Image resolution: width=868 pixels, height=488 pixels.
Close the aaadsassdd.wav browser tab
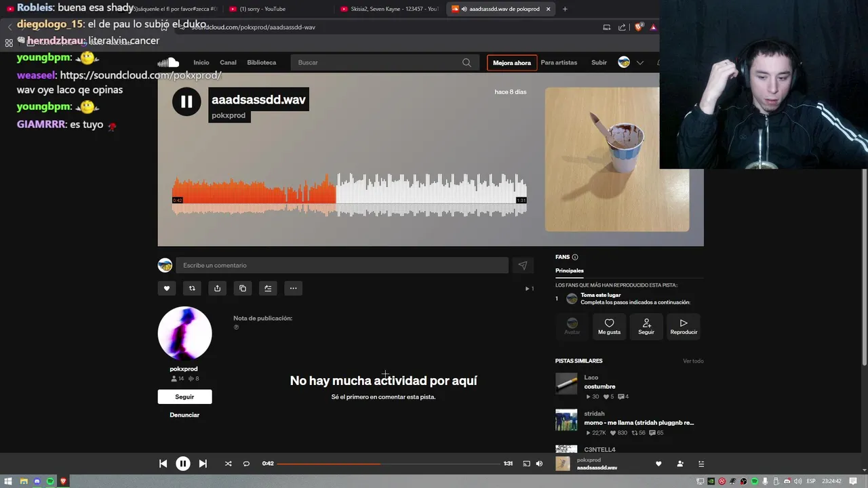548,9
